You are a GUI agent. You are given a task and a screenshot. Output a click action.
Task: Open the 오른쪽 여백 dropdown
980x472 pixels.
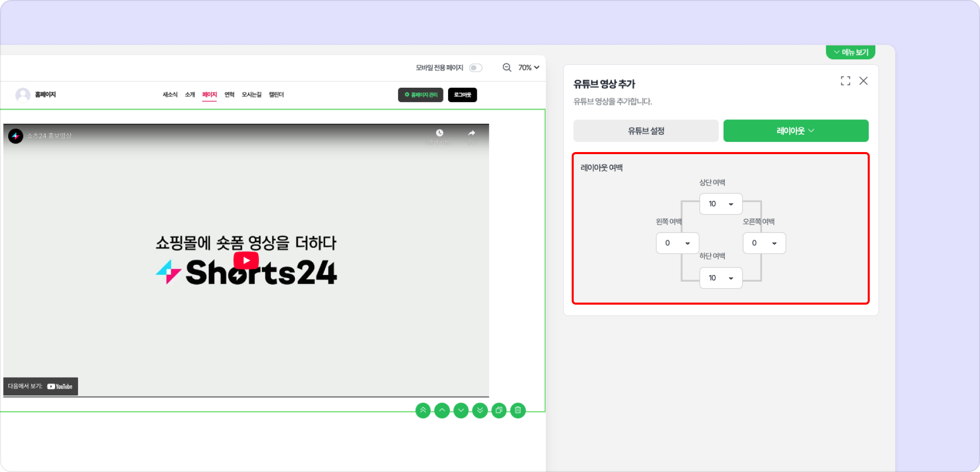coord(764,243)
